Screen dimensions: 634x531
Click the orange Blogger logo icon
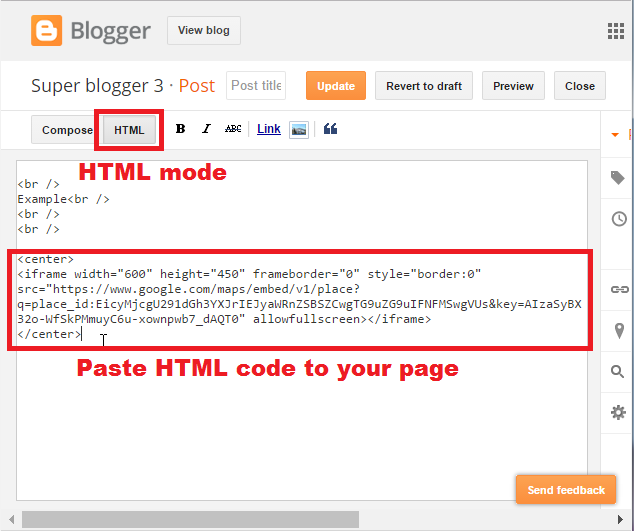click(x=46, y=30)
